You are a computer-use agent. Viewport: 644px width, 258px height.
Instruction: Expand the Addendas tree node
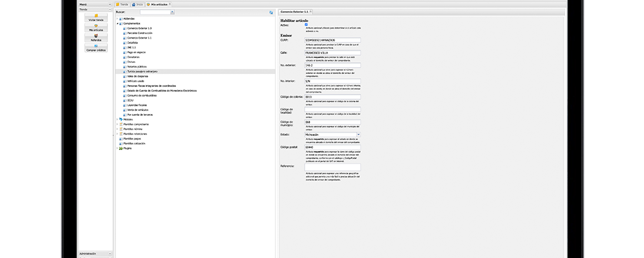coord(117,19)
